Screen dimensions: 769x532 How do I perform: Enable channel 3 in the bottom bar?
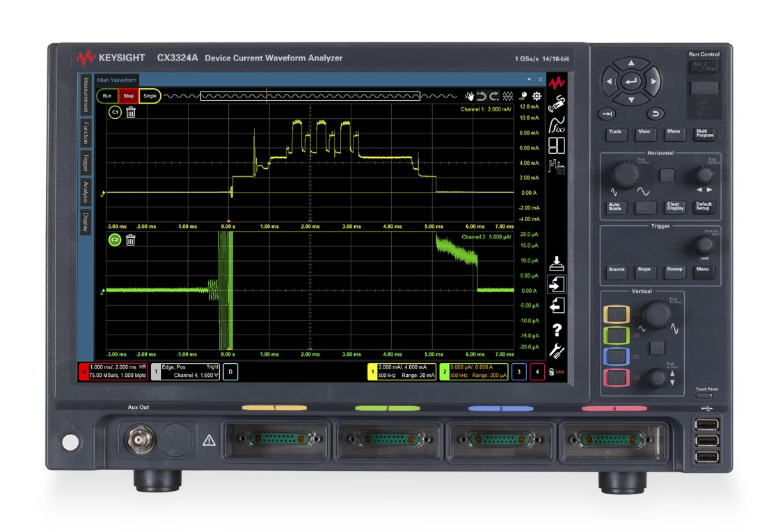click(518, 372)
